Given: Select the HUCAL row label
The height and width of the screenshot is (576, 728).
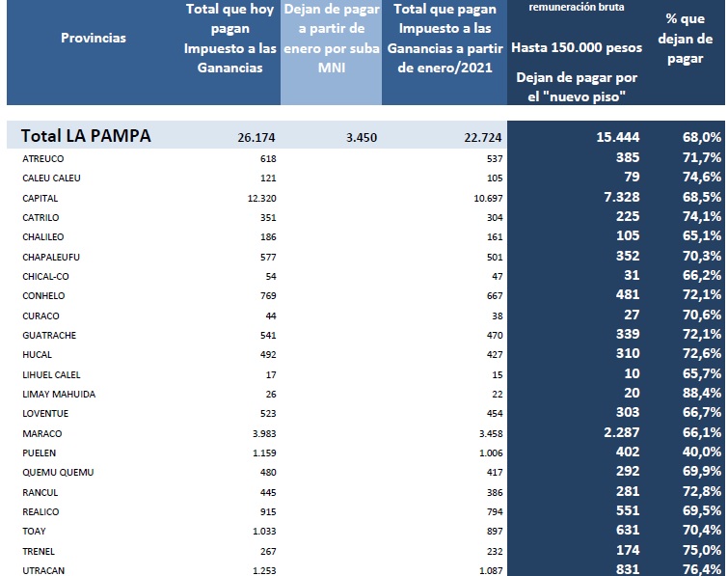Looking at the screenshot, I should [38, 355].
